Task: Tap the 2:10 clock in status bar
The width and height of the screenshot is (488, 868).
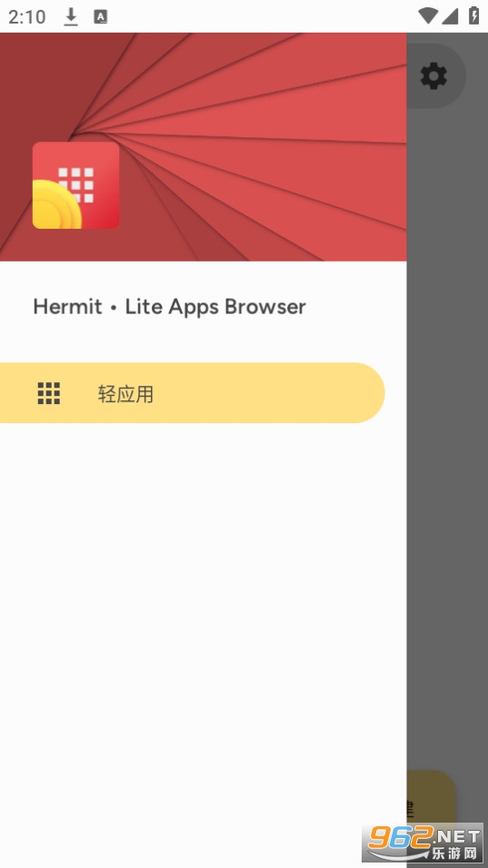Action: pyautogui.click(x=26, y=16)
